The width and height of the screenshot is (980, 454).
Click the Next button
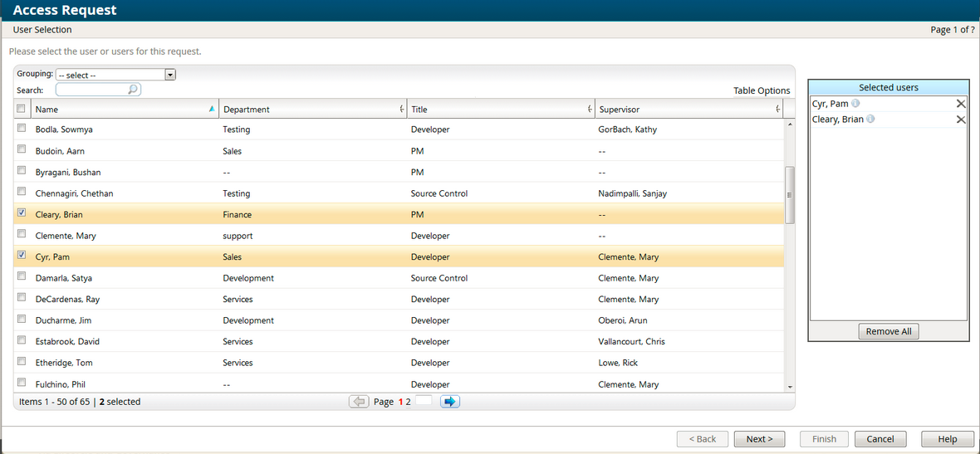[759, 439]
